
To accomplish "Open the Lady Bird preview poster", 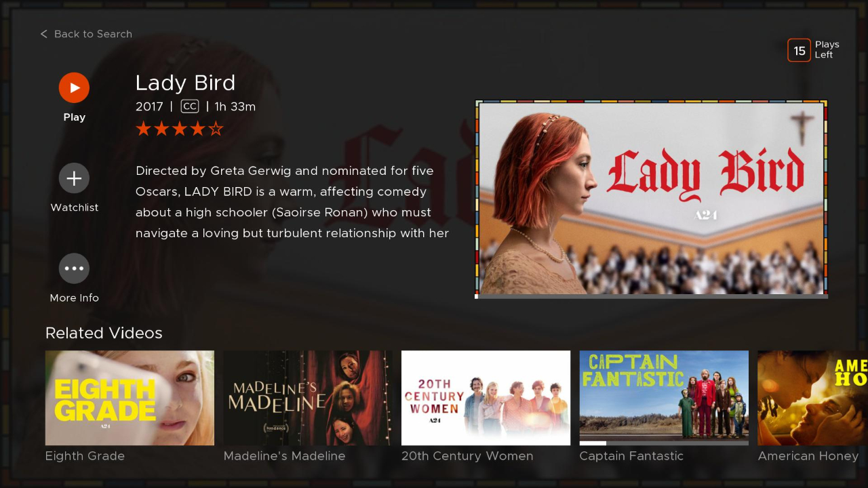I will point(651,197).
